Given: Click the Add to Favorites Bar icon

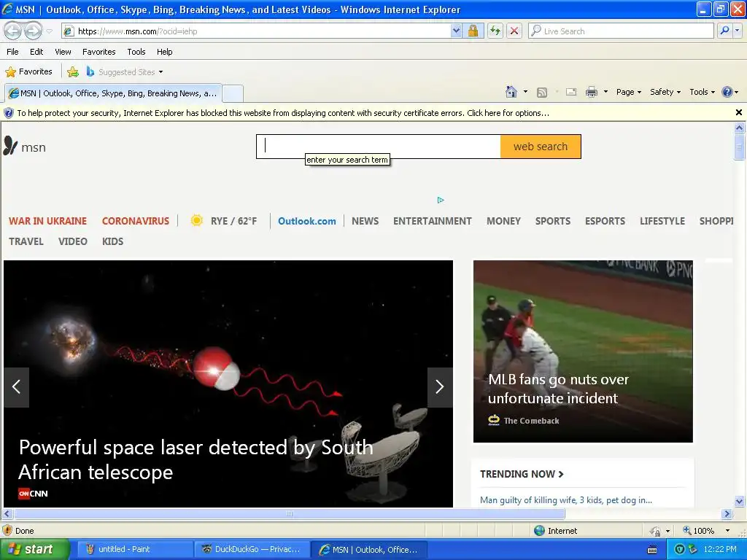Looking at the screenshot, I should pyautogui.click(x=73, y=72).
